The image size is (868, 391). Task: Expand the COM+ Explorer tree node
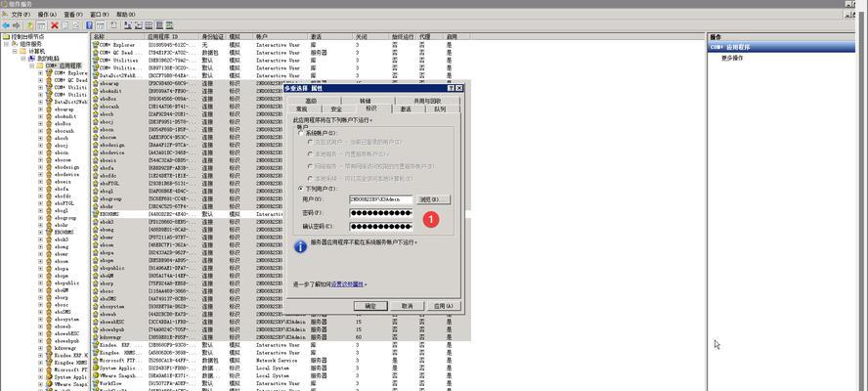40,72
